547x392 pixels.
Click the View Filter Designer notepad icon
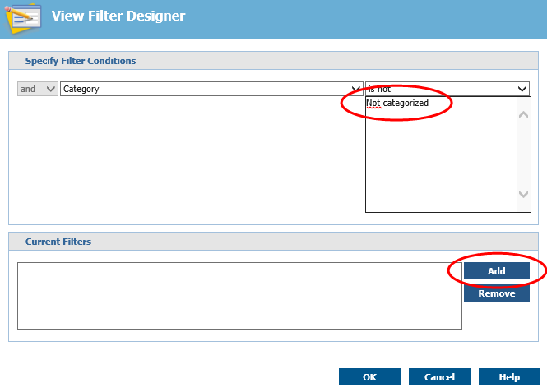[x=23, y=18]
